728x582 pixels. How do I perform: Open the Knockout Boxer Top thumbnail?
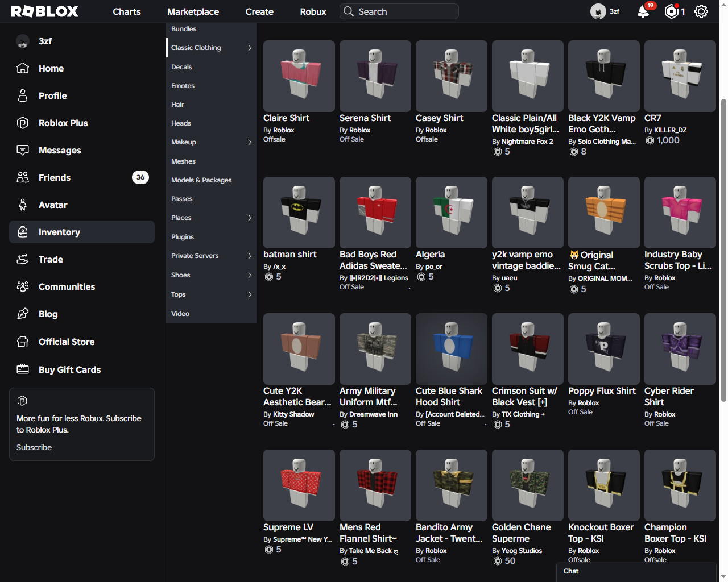point(604,485)
